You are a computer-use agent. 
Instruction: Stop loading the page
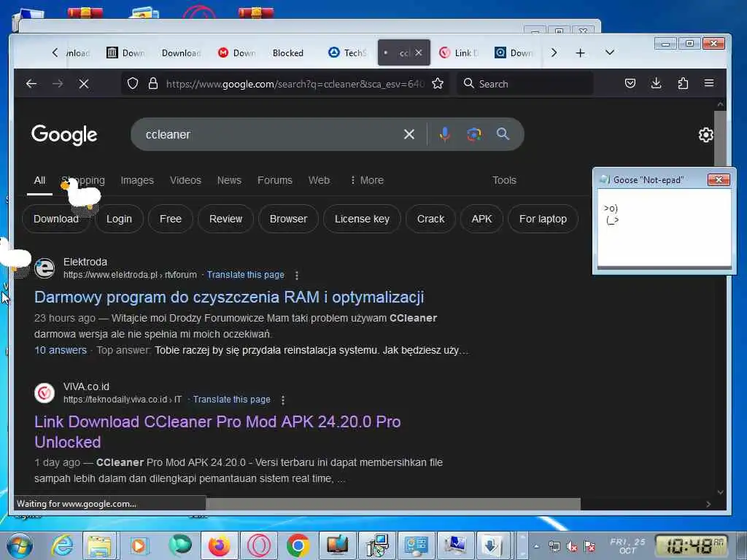click(84, 84)
